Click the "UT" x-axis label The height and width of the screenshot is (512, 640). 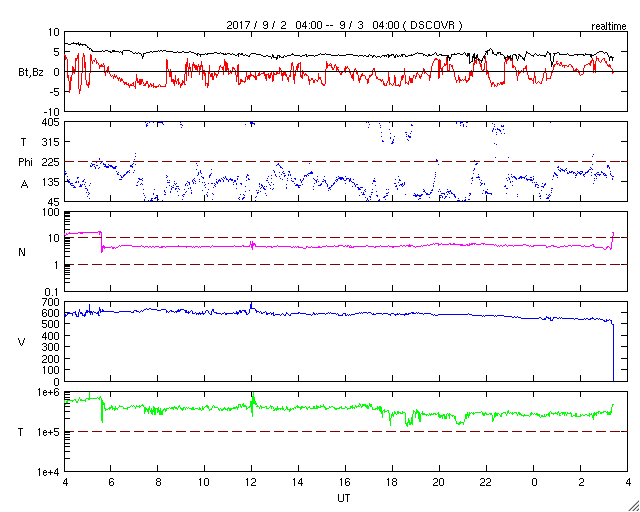click(344, 498)
